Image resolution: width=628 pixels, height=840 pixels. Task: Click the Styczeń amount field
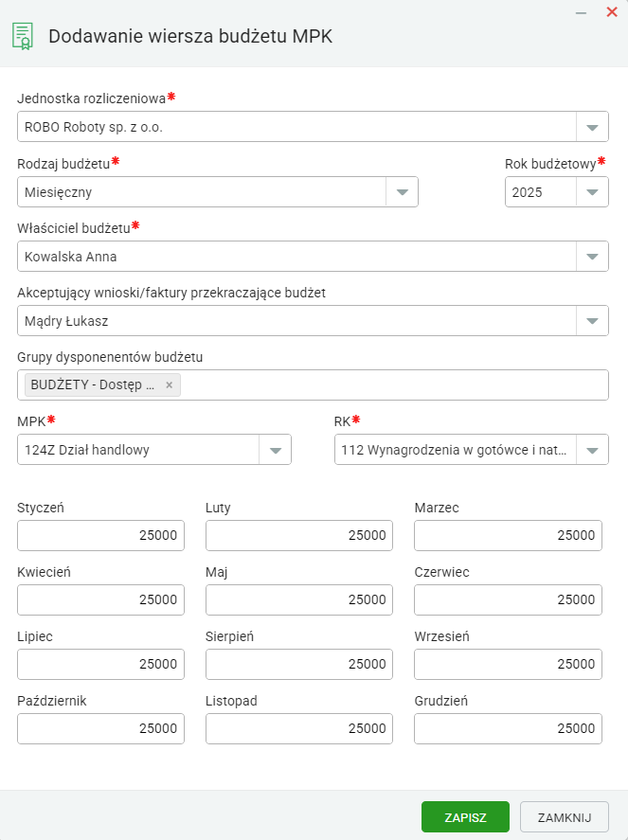(x=100, y=535)
